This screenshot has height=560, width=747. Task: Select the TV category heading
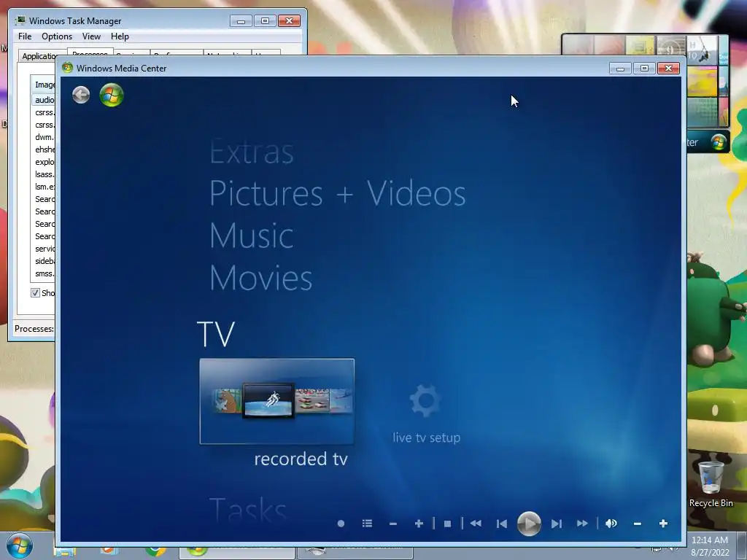pyautogui.click(x=216, y=333)
